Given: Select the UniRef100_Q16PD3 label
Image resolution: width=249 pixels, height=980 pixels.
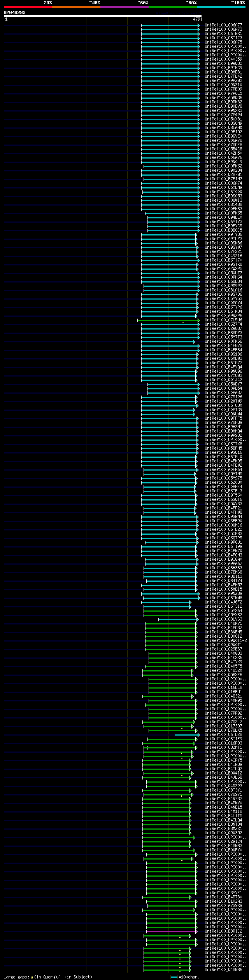Looking at the screenshot, I should [223, 743].
